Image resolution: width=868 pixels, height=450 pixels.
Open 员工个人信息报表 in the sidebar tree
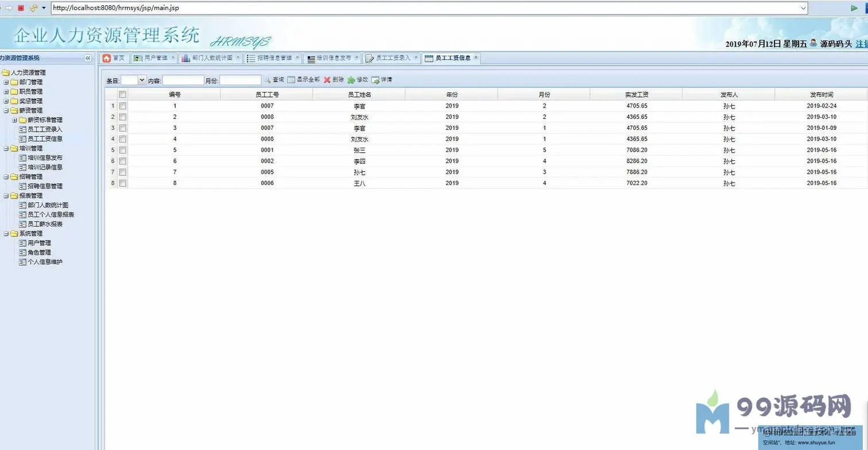pos(51,214)
